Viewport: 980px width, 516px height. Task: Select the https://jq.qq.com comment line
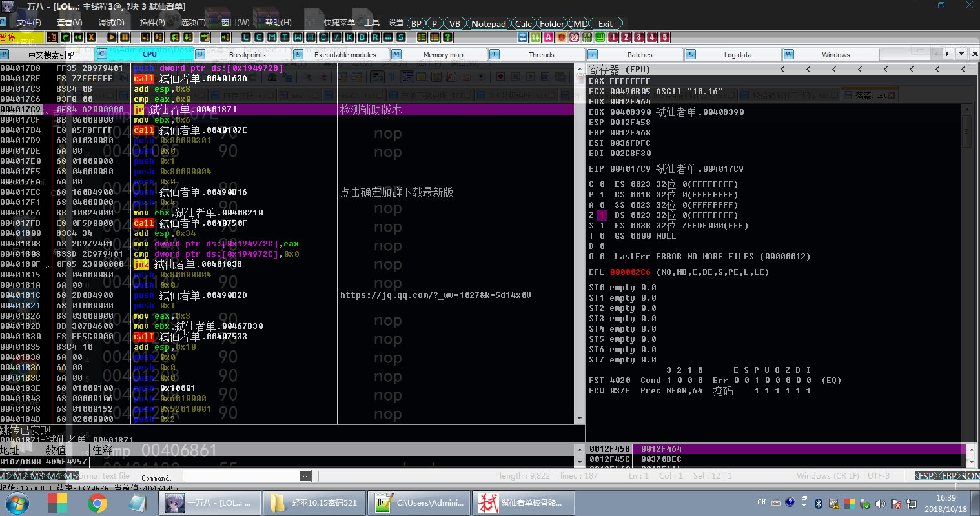(435, 295)
